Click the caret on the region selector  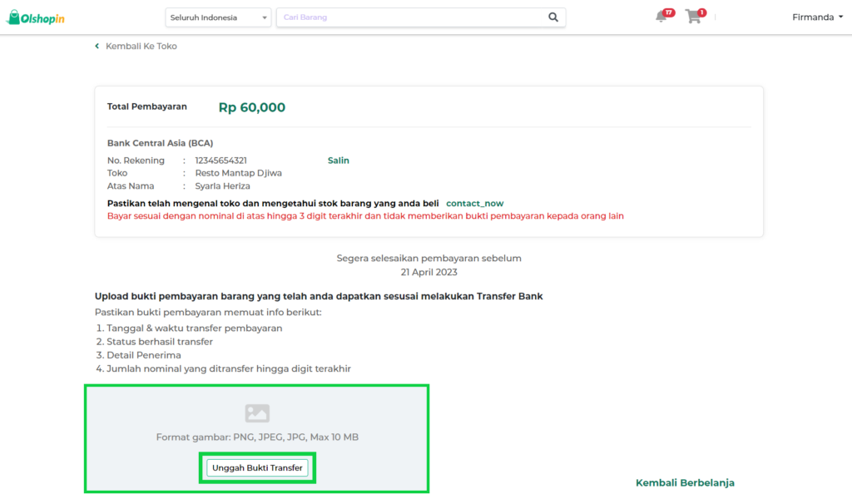(x=264, y=17)
